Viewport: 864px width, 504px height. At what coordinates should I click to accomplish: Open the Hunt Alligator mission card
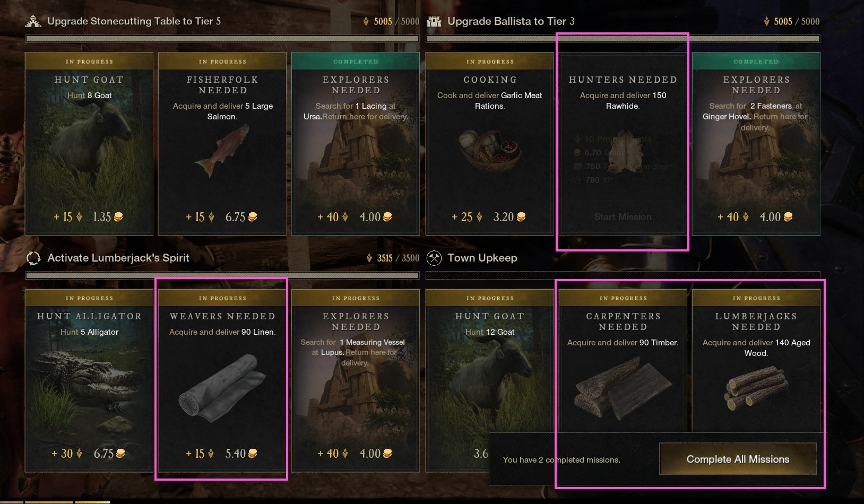tap(89, 380)
